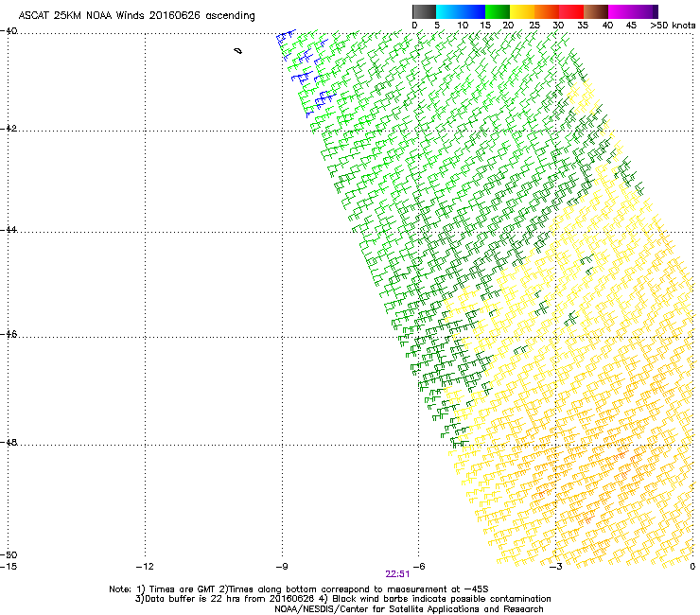The height and width of the screenshot is (615, 700).
Task: Click the longitude label '-12'
Action: 145,567
